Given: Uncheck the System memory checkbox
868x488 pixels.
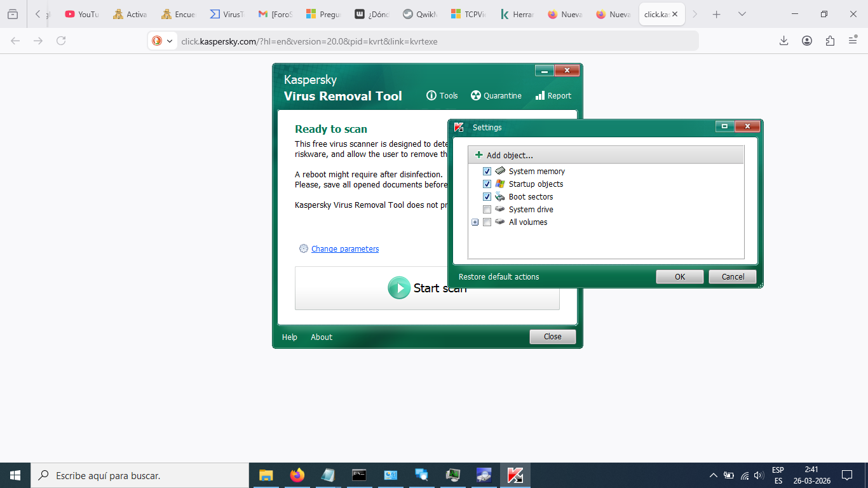Looking at the screenshot, I should pyautogui.click(x=487, y=171).
